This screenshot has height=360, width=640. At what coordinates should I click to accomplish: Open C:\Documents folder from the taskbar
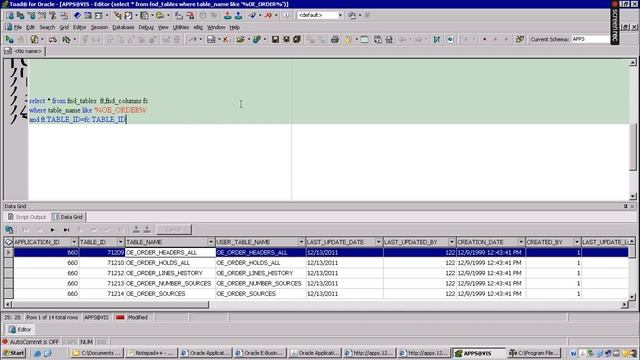(x=97, y=353)
